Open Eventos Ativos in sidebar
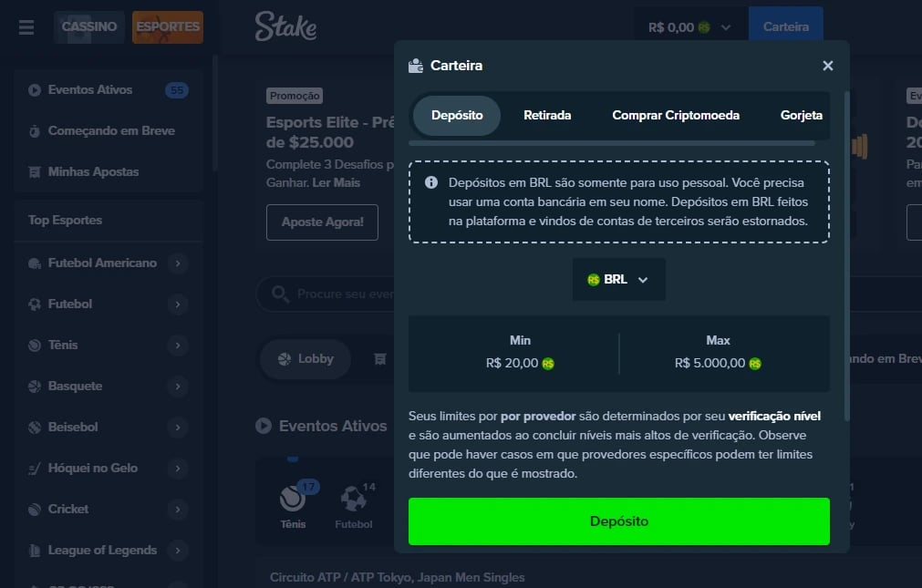 click(x=109, y=90)
